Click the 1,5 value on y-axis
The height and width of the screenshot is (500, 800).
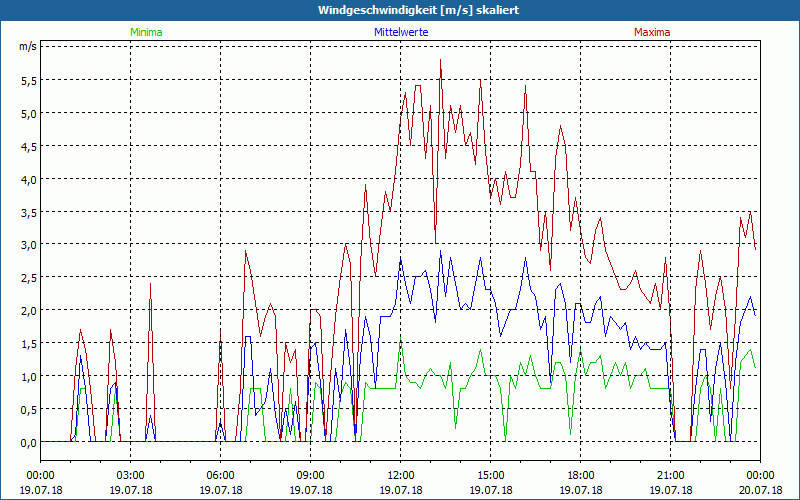point(28,344)
